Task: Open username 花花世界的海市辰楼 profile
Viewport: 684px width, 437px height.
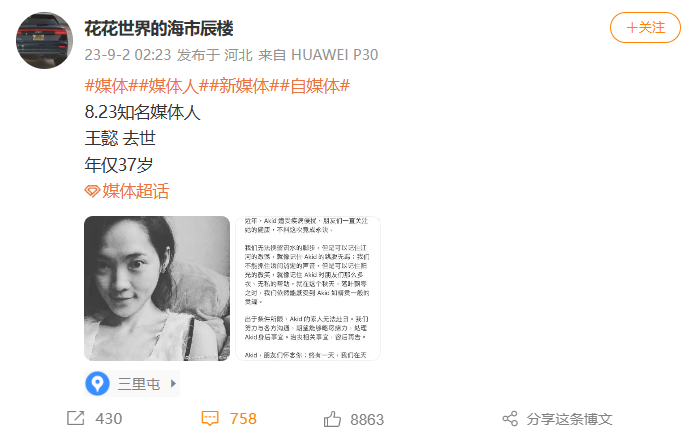Action: pyautogui.click(x=159, y=29)
